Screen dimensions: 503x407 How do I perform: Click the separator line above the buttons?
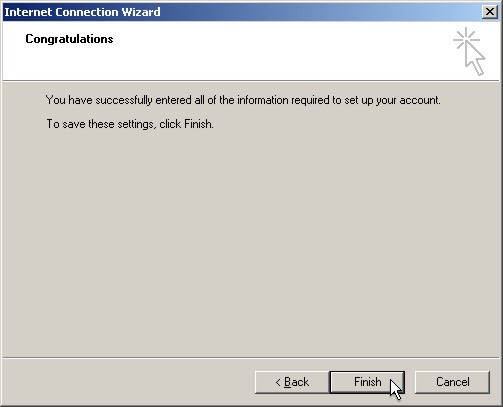(251, 358)
